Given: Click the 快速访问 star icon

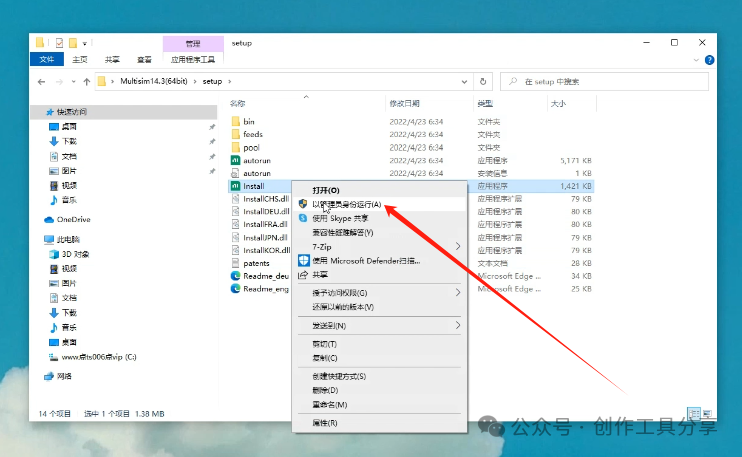Looking at the screenshot, I should pyautogui.click(x=50, y=112).
